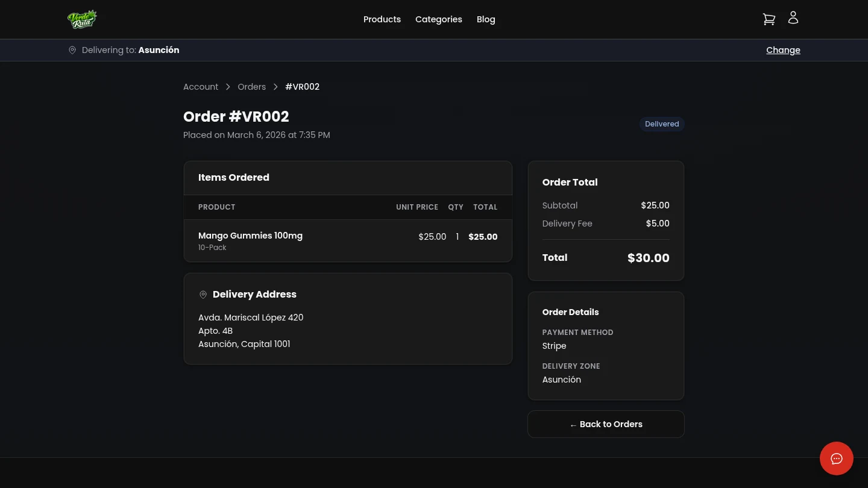Viewport: 868px width, 488px height.
Task: Open the Orders breadcrumb link
Action: [x=251, y=87]
